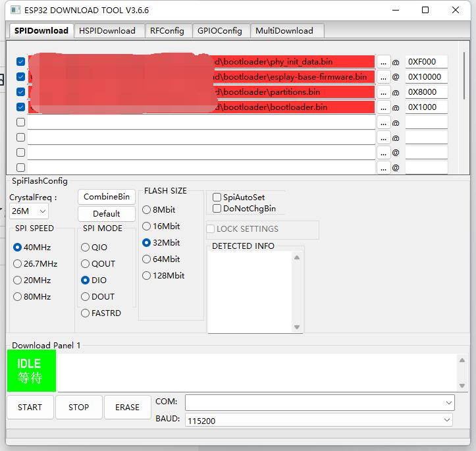This screenshot has height=451, width=476.
Task: Select the 80MHz SPI speed option
Action: pos(18,297)
